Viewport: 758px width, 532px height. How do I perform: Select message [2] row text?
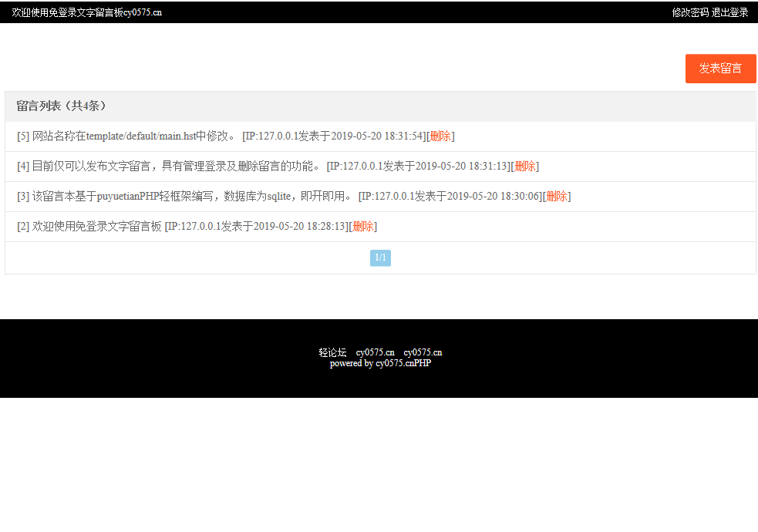coord(93,226)
